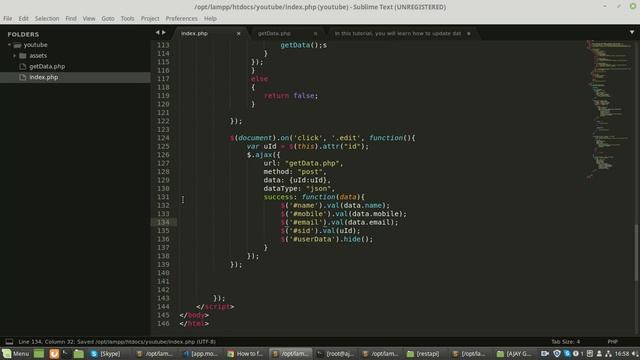This screenshot has height=360, width=640.
Task: Click the volume speaker tray icon
Action: pos(635,353)
